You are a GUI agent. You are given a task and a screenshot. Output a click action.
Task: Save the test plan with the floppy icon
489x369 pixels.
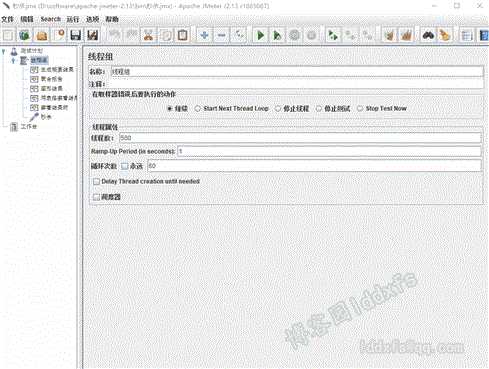coord(76,35)
